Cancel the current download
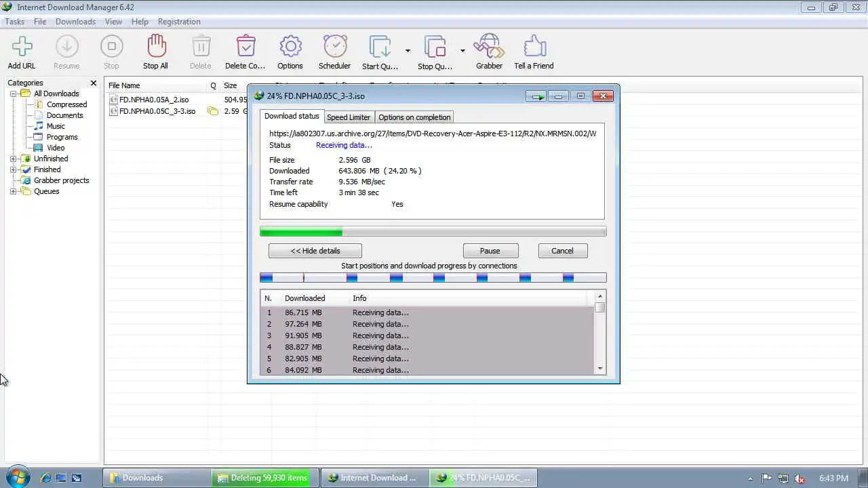Viewport: 868px width, 488px height. tap(562, 251)
